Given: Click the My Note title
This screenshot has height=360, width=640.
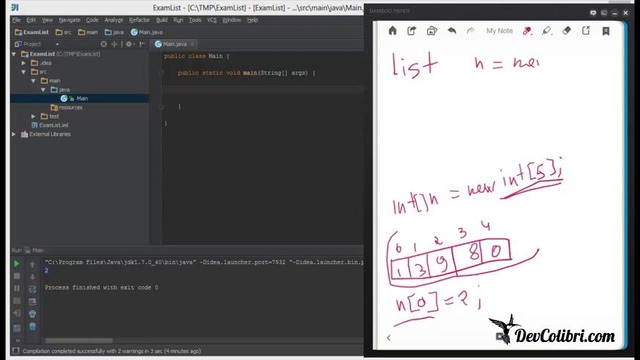Looking at the screenshot, I should pos(499,31).
